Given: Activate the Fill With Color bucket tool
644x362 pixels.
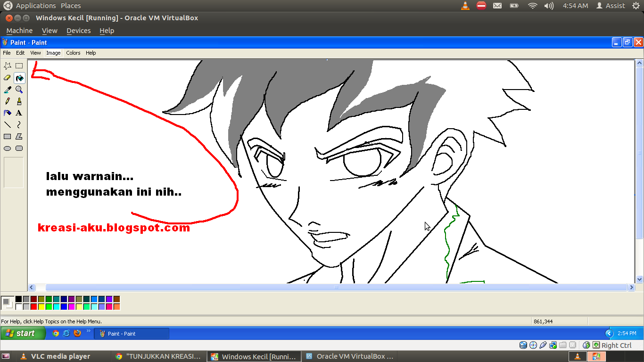Looking at the screenshot, I should (19, 78).
